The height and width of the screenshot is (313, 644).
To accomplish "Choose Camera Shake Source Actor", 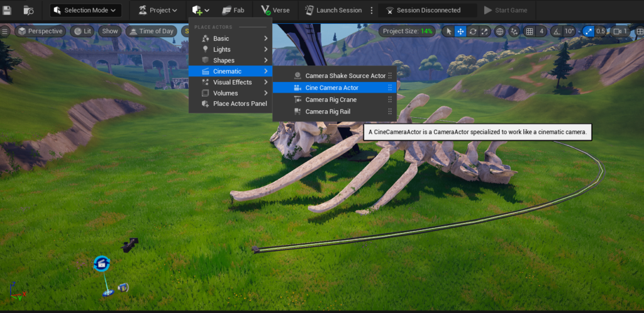I will coord(335,76).
